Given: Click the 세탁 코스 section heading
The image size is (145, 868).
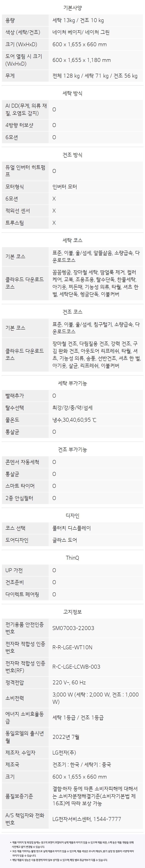Looking at the screenshot, I should tap(72, 240).
